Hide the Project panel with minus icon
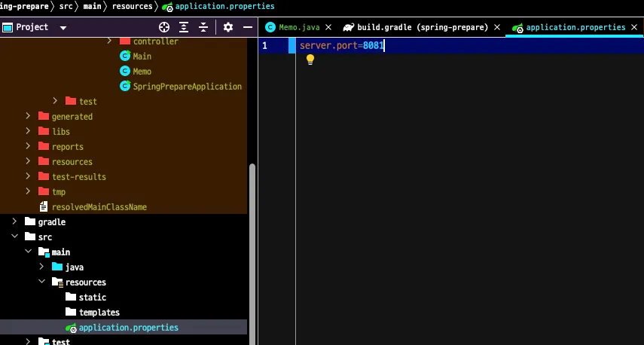 click(x=248, y=27)
